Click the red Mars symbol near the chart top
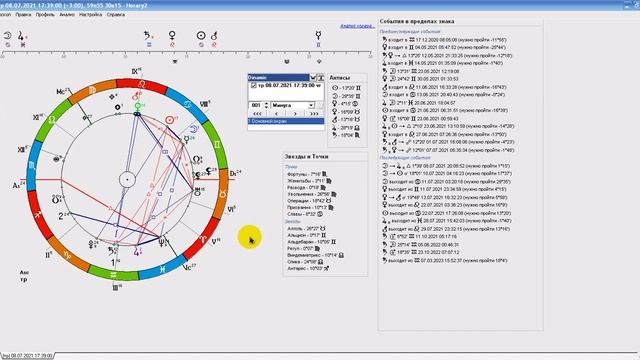 click(x=136, y=97)
